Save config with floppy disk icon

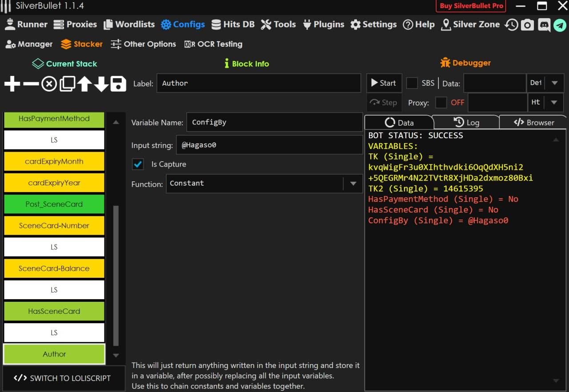pos(118,84)
